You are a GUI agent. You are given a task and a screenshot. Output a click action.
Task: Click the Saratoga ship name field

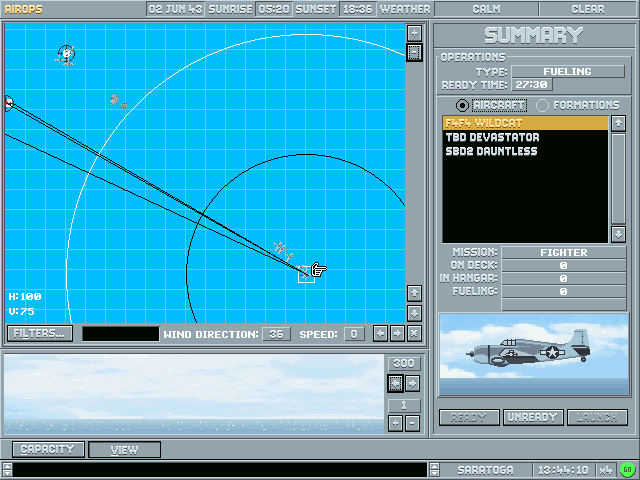point(485,470)
